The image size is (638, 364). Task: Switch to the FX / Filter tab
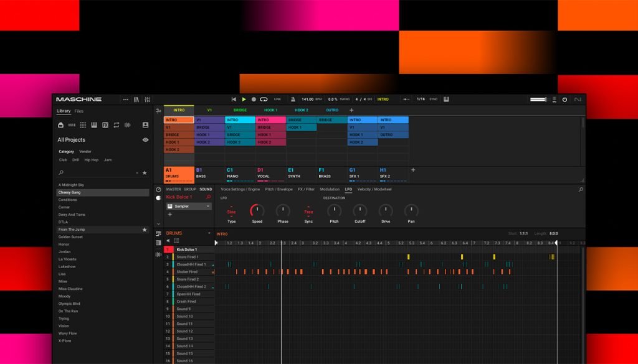[x=306, y=189]
